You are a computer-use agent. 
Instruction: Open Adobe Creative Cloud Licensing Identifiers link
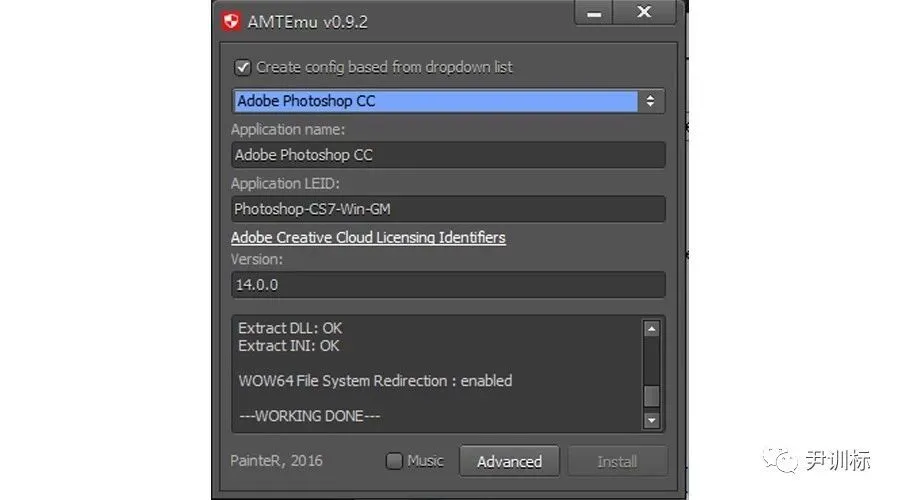tap(368, 237)
